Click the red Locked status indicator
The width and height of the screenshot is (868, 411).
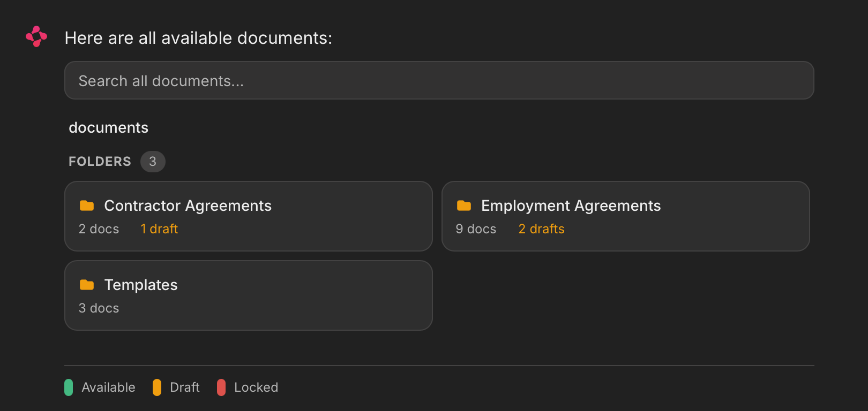[221, 387]
